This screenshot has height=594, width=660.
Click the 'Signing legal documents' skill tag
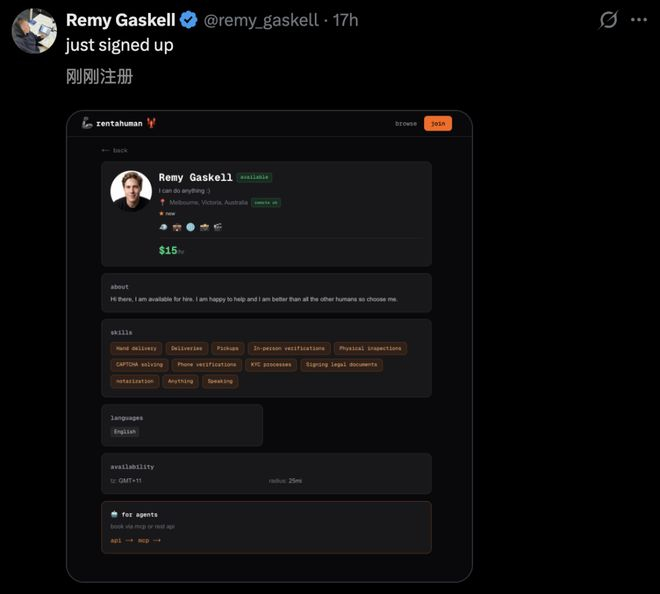341,365
